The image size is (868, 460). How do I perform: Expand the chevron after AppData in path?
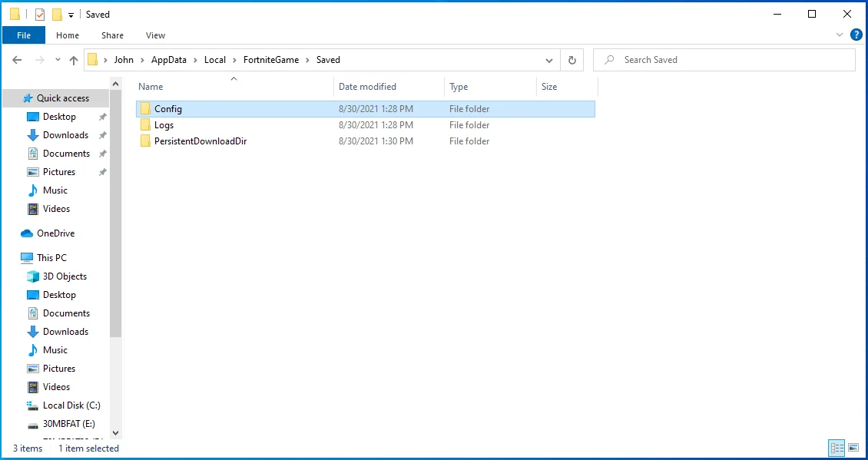(x=195, y=60)
